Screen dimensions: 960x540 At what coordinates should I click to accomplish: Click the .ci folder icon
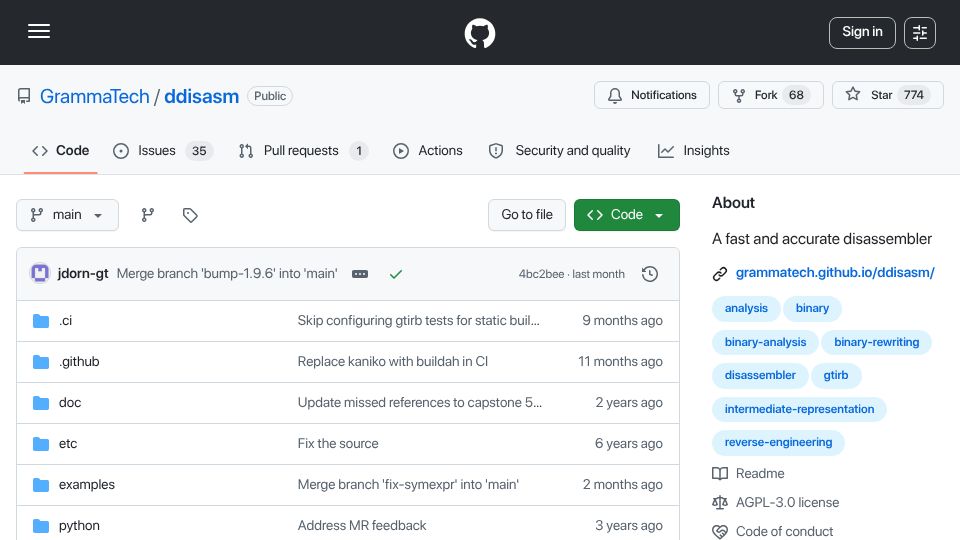point(41,321)
